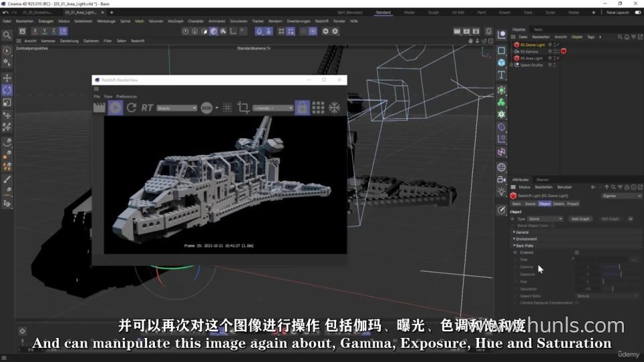Click the search icon in Object Manager
The width and height of the screenshot is (644, 362).
620,37
